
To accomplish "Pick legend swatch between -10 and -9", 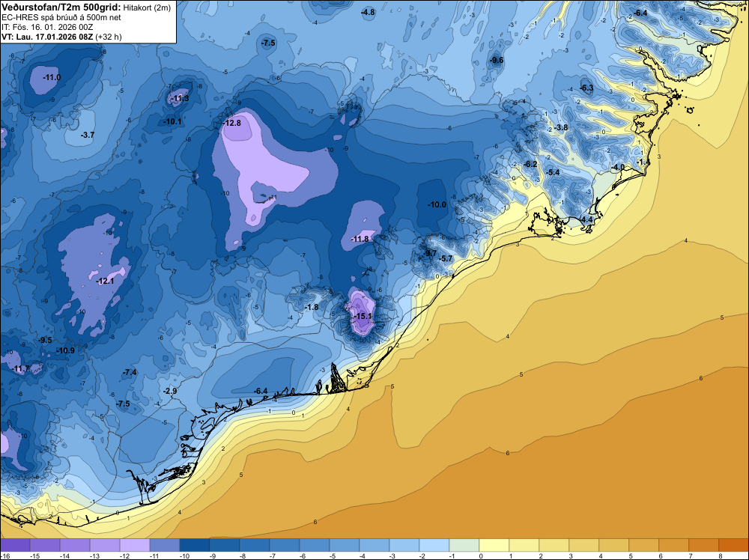I will [x=195, y=545].
